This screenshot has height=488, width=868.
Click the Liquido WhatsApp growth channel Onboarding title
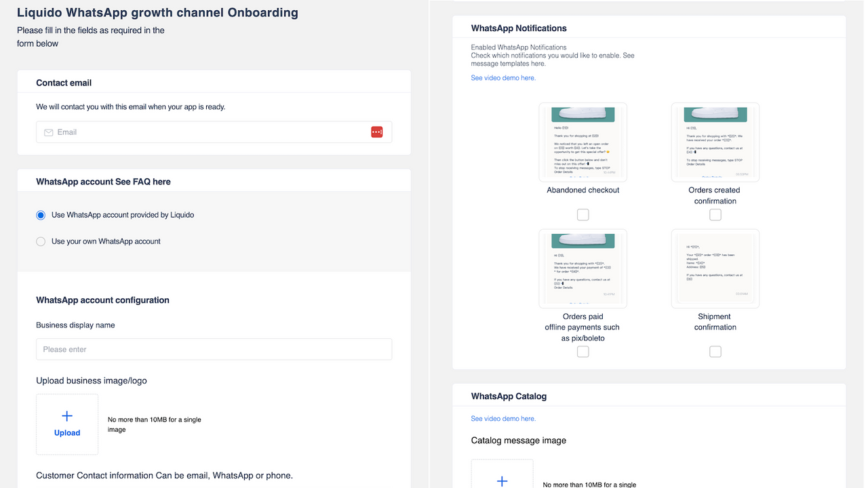tap(157, 13)
